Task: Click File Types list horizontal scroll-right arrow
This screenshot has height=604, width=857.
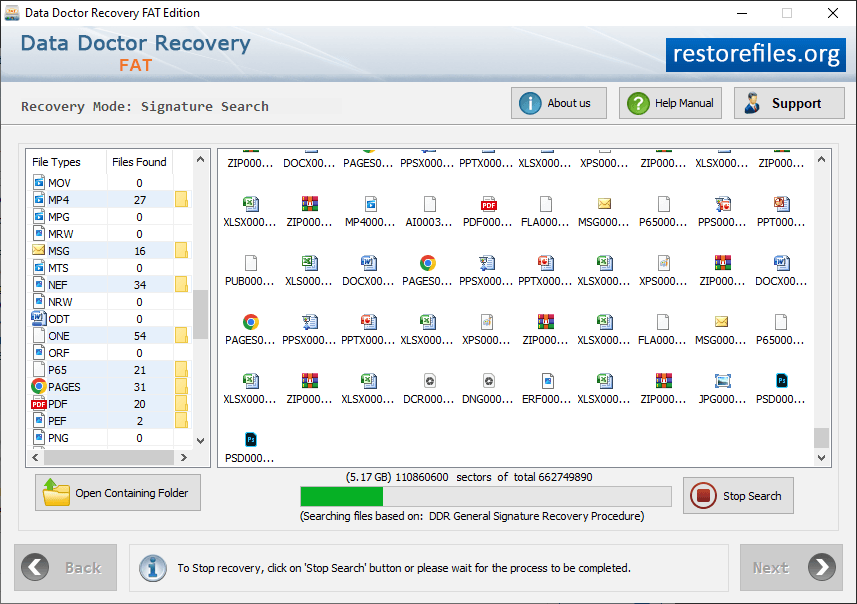Action: [x=184, y=457]
